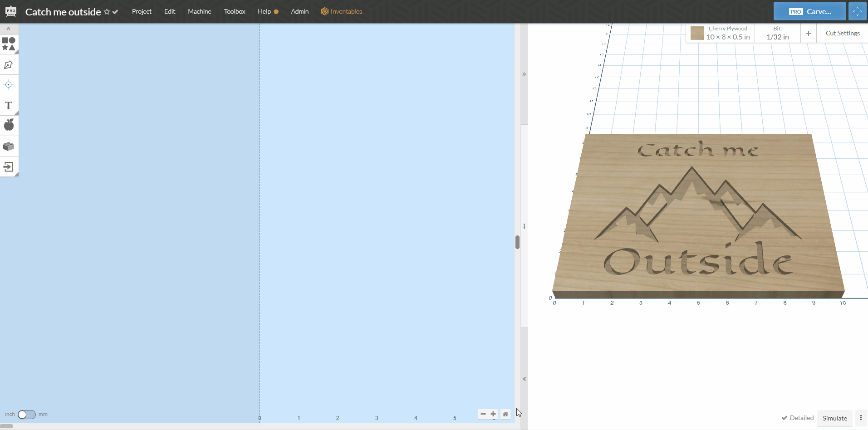
Task: Select the Text tool
Action: click(9, 106)
